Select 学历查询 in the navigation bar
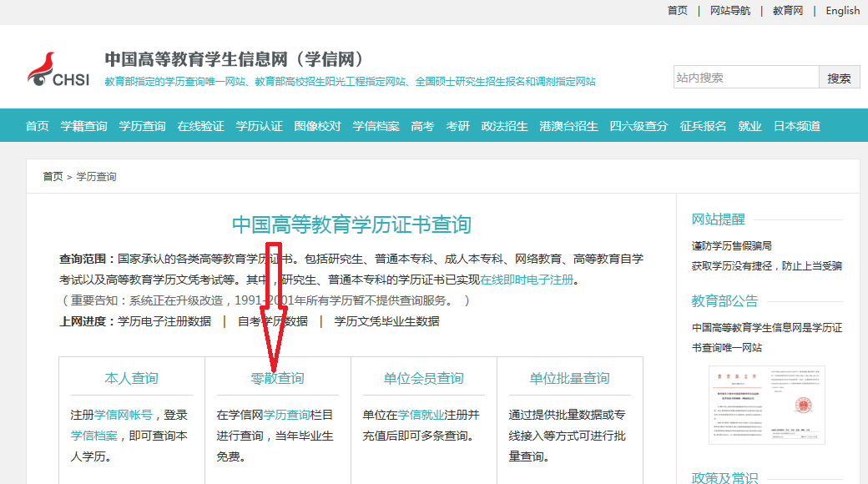The height and width of the screenshot is (484, 868). click(142, 126)
